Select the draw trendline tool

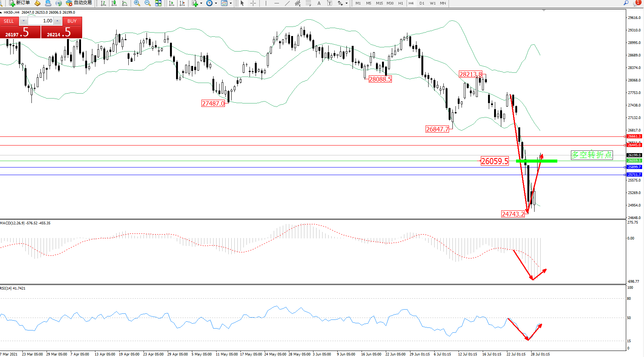point(287,3)
